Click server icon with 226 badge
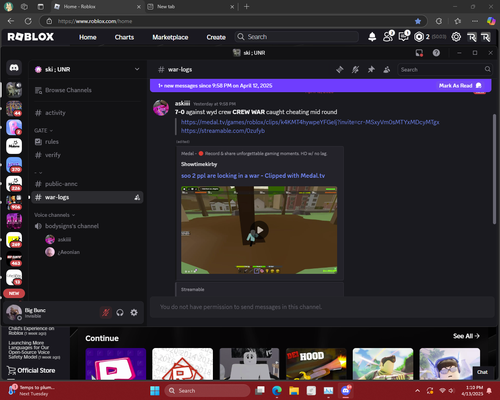This screenshot has width=500, height=400. coord(14,184)
